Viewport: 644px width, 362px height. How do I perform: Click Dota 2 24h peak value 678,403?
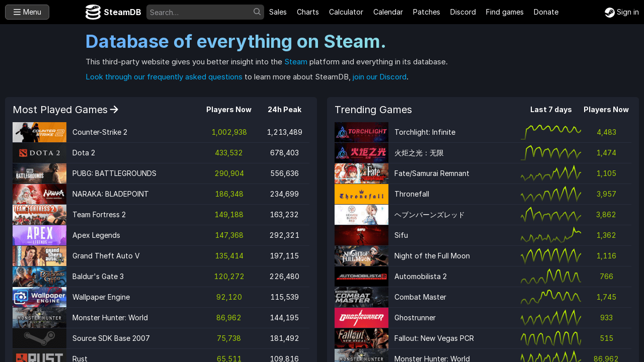[x=284, y=153]
